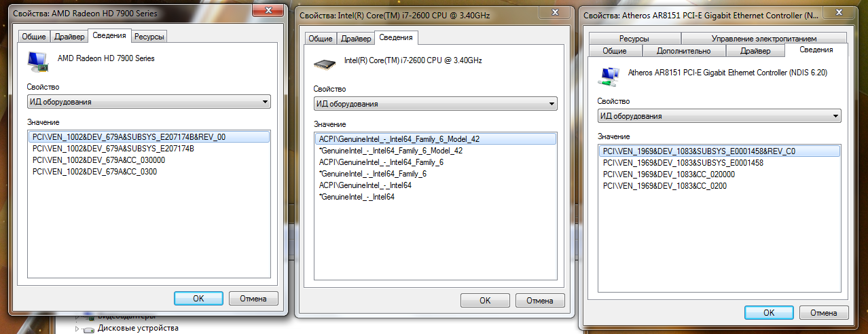Switch to Общие tab in Intel CPU dialog
Image resolution: width=868 pixels, height=334 pixels.
(321, 39)
